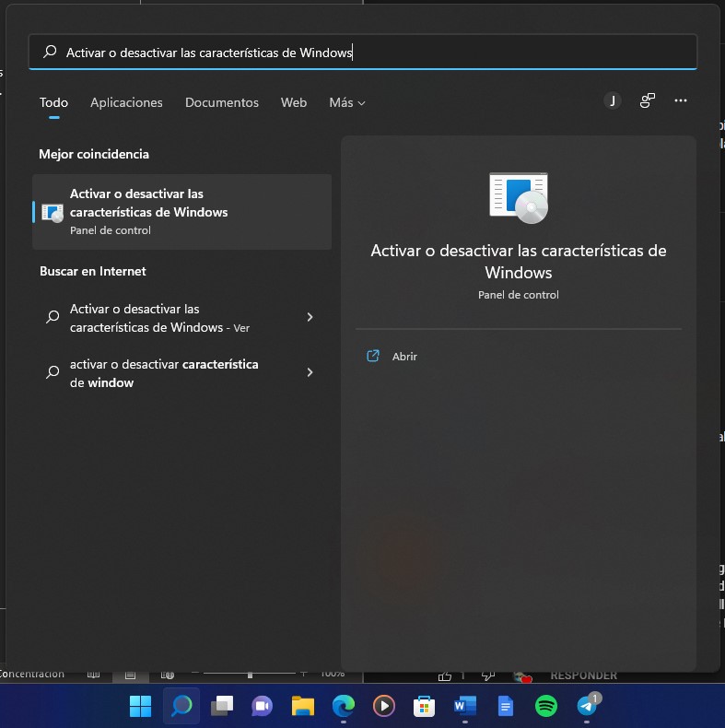Open Spotify from the taskbar
Screen dimensions: 725x728
coord(546,706)
